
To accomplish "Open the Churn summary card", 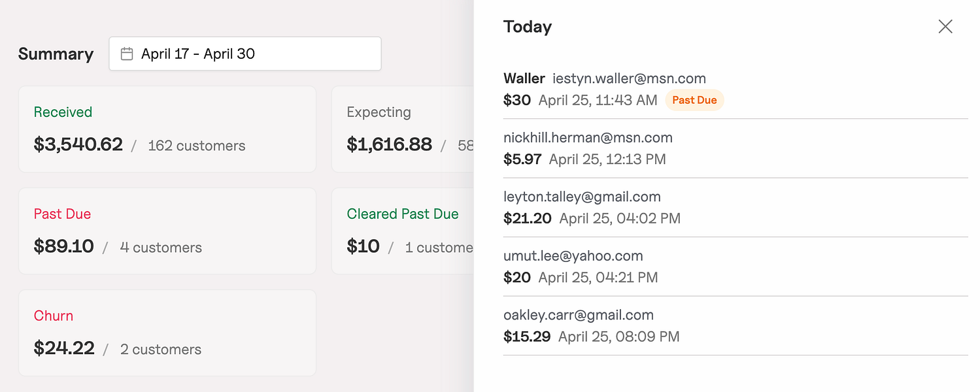I will (167, 333).
